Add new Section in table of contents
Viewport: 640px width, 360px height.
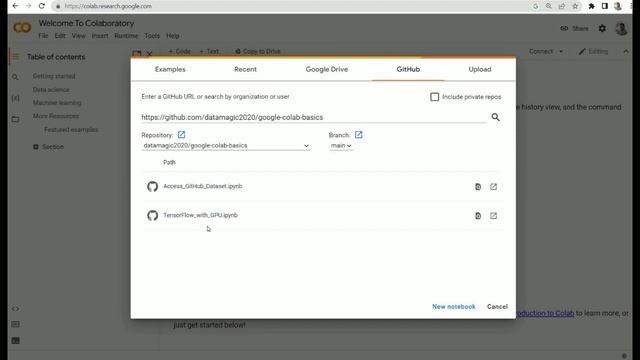(49, 147)
